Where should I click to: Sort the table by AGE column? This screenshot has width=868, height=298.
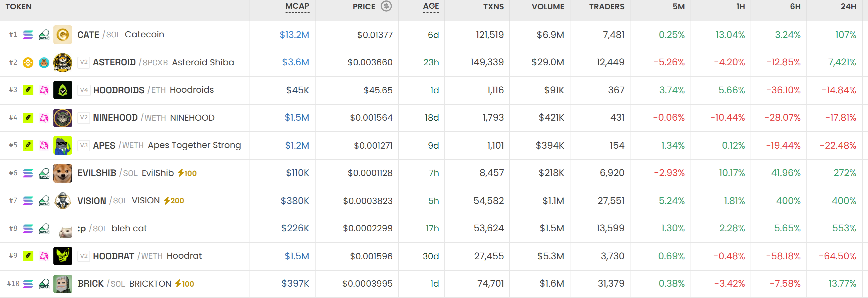(x=431, y=6)
